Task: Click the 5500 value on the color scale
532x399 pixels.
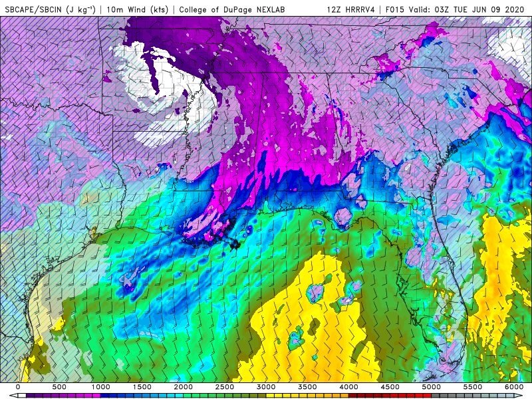Action: point(473,387)
